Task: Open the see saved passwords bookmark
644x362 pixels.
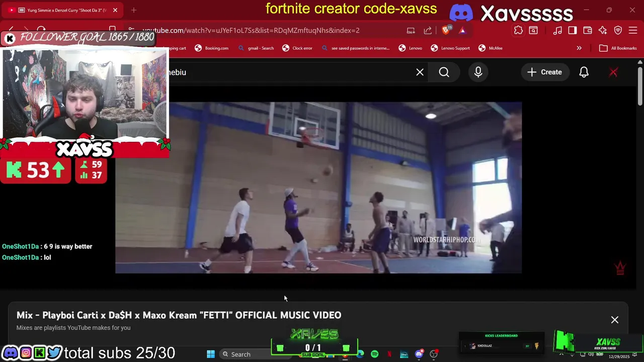Action: [x=355, y=48]
